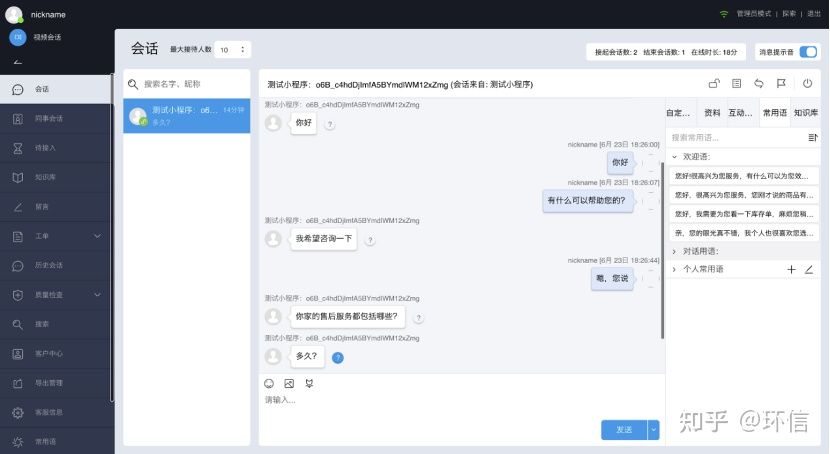Add a personal phrase with plus icon
This screenshot has height=454, width=830.
click(x=792, y=269)
